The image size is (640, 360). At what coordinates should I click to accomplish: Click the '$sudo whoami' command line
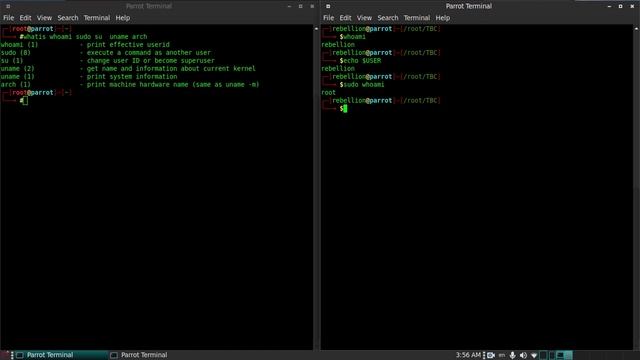[362, 84]
